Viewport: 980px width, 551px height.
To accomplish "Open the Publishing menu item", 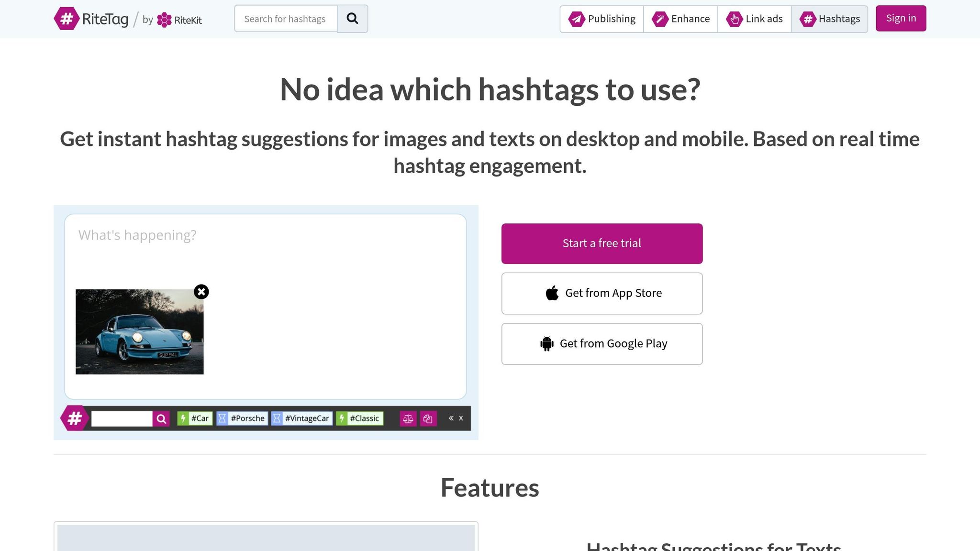I will coord(601,19).
